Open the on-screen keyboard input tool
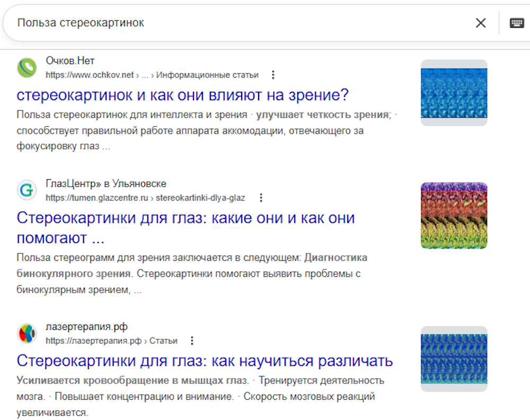 [516, 23]
